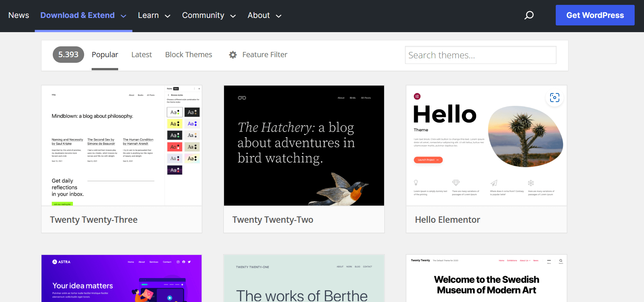Open the Community dropdown chevron

point(233,16)
